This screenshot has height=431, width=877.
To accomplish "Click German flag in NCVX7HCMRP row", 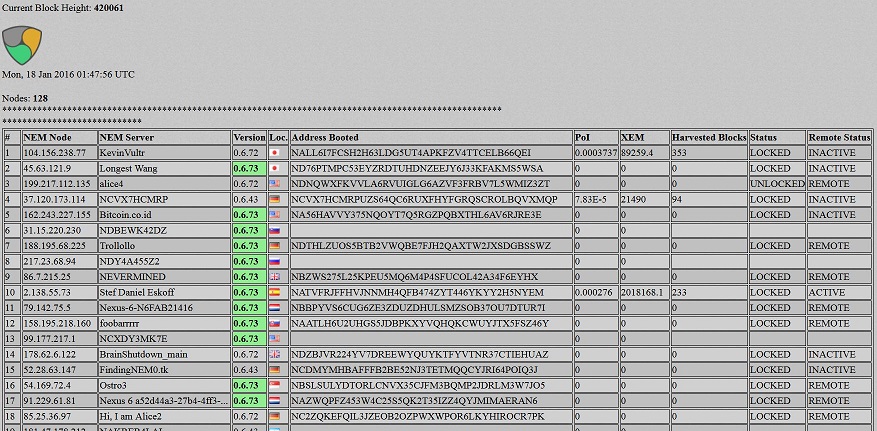I will [x=274, y=200].
